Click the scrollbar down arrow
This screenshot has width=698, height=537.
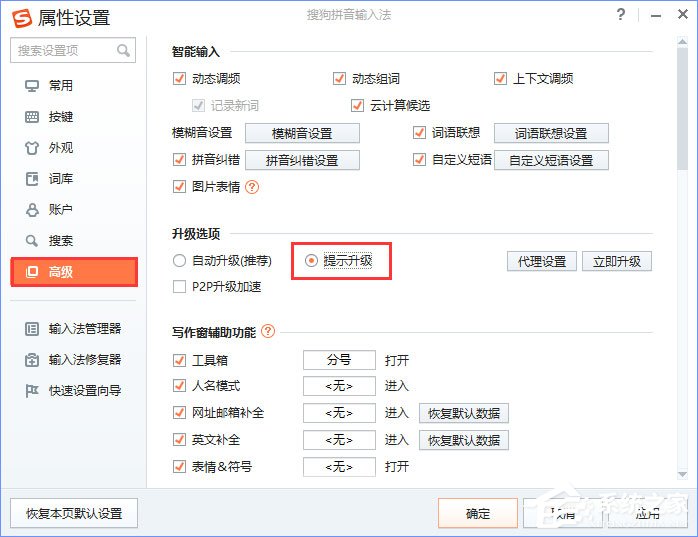(682, 475)
